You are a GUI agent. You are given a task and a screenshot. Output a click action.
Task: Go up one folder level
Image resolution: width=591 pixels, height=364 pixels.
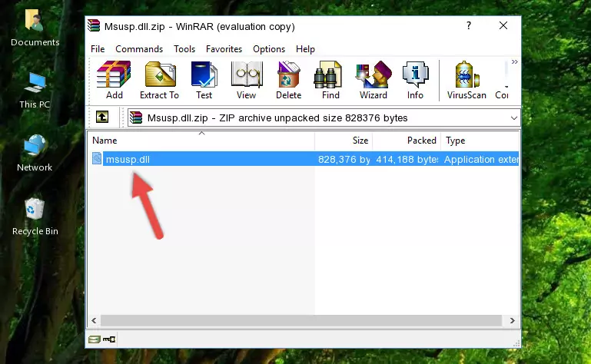(x=102, y=117)
